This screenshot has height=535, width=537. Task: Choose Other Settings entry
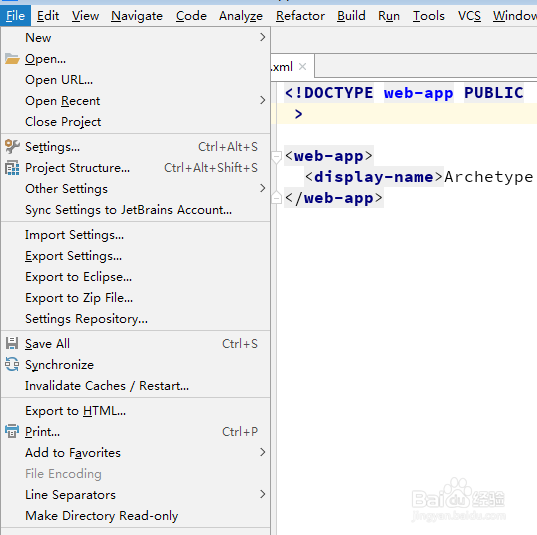pos(136,189)
